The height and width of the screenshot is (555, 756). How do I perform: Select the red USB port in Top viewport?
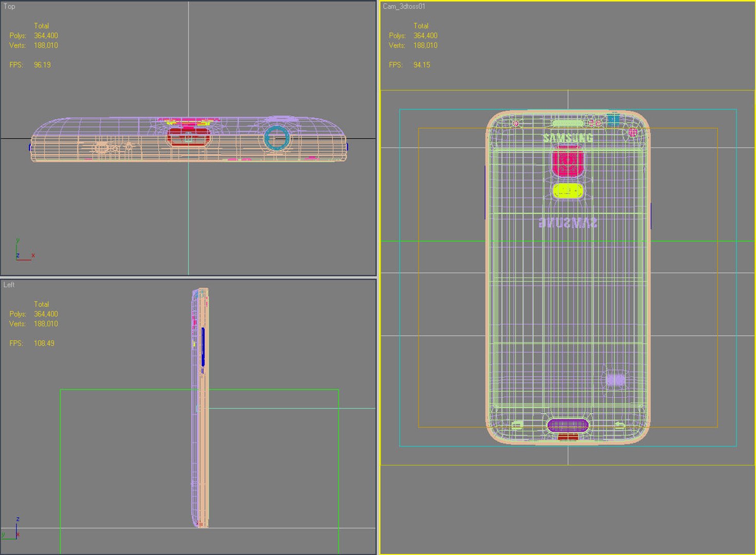[x=188, y=138]
